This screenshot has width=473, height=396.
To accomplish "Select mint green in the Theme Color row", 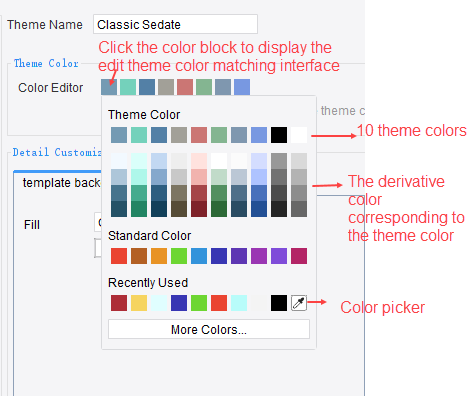I will coord(139,135).
